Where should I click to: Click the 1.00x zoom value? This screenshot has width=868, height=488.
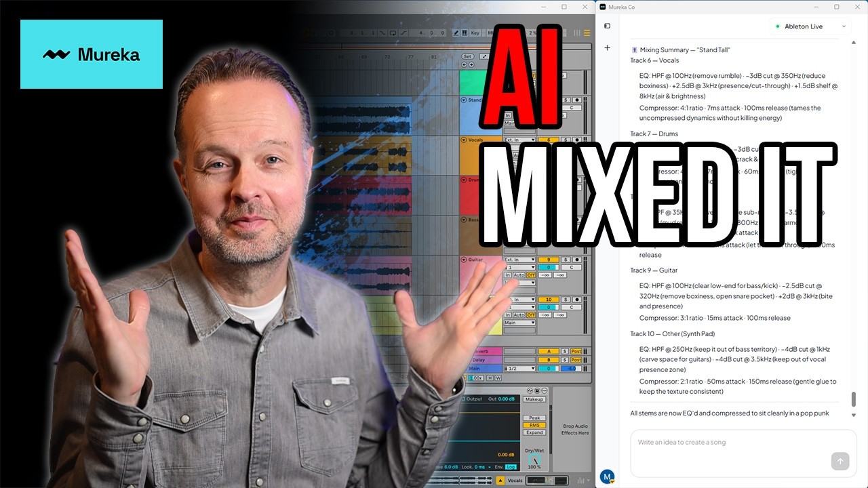[x=476, y=378]
